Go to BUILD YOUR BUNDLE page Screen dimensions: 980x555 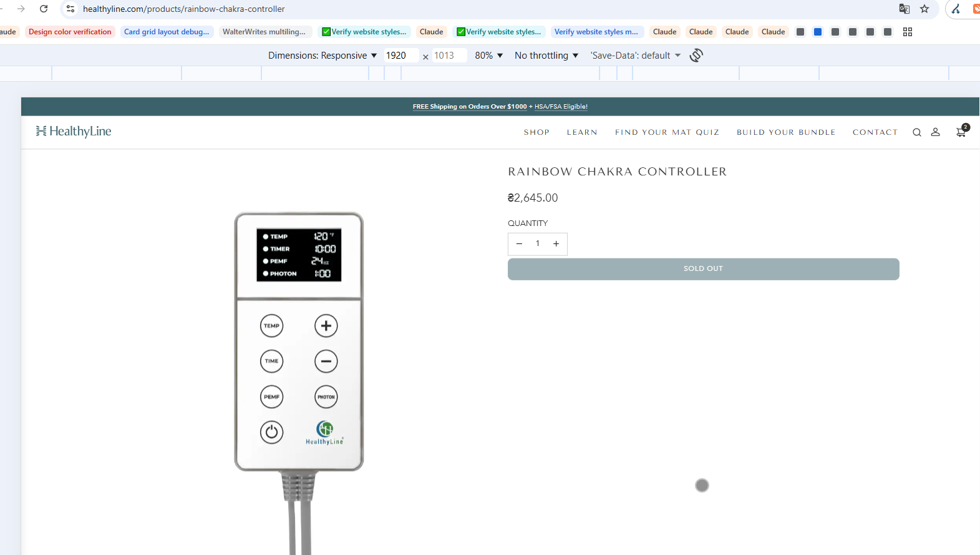(x=786, y=132)
